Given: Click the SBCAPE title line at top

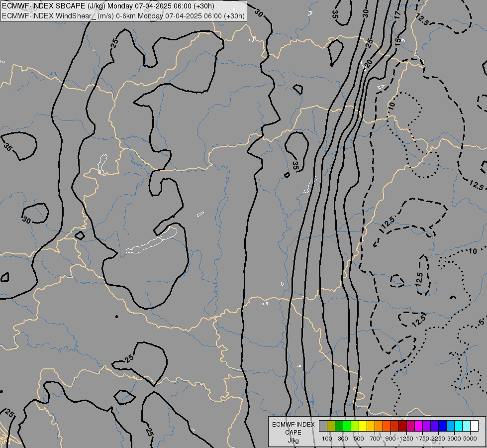Looking at the screenshot, I should click(x=108, y=6).
